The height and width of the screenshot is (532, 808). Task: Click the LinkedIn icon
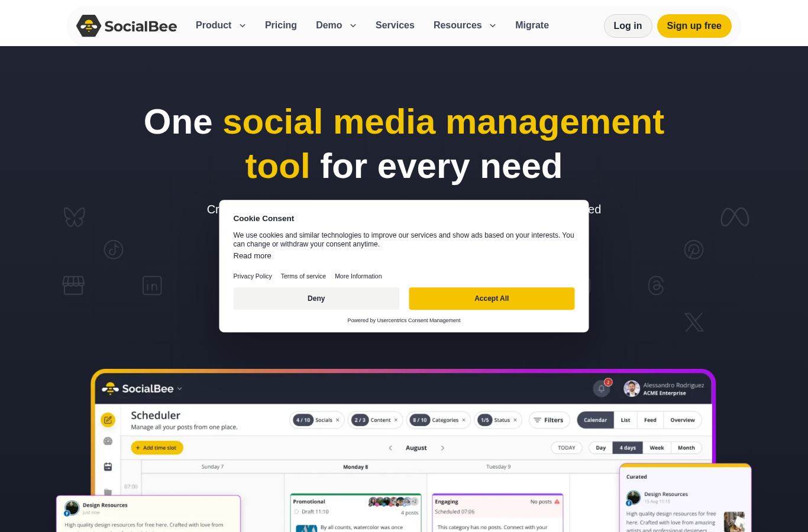(x=152, y=286)
